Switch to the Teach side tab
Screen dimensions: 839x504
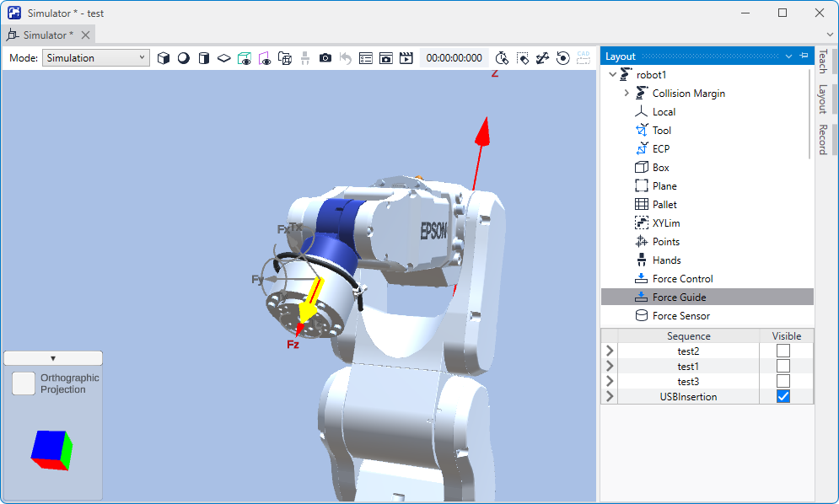click(x=822, y=62)
